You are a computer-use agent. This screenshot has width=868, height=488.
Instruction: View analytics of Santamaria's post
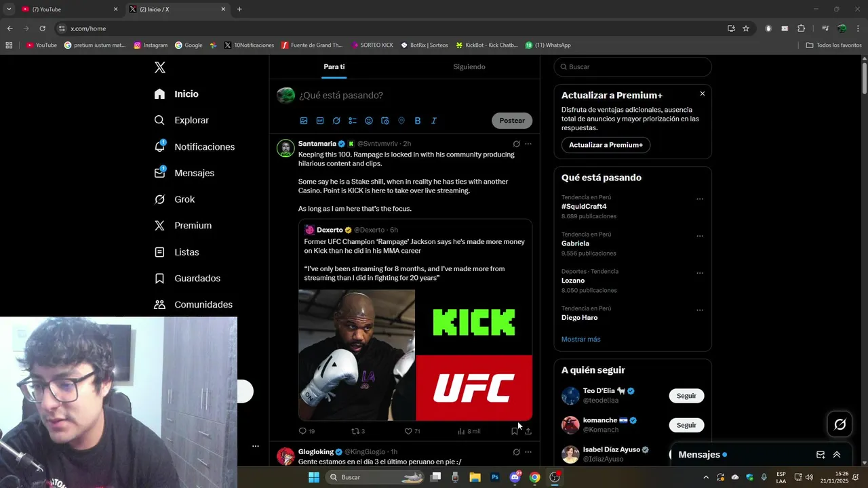click(469, 431)
